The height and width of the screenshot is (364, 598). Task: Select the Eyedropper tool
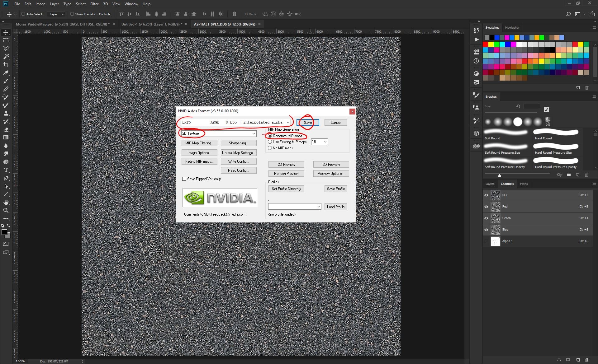click(x=6, y=73)
